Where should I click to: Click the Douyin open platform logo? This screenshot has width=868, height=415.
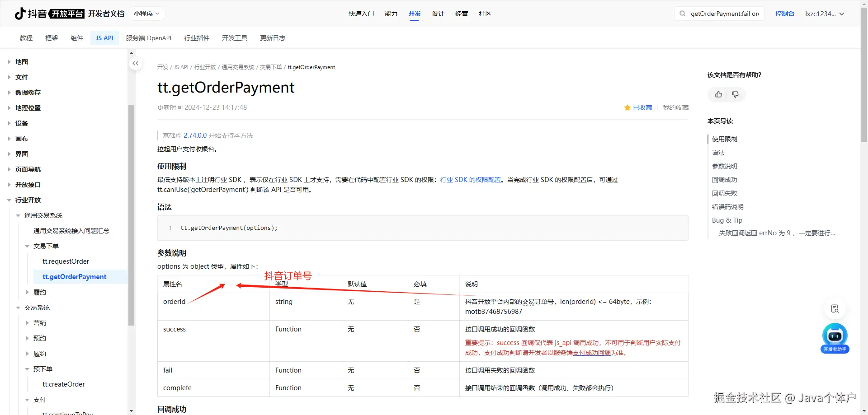tap(49, 14)
